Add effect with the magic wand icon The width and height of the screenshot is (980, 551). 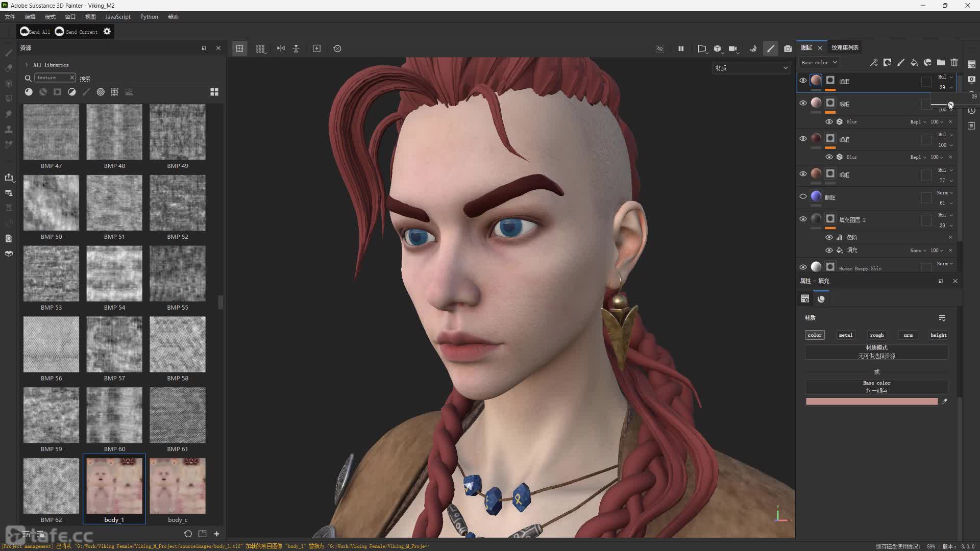[874, 62]
